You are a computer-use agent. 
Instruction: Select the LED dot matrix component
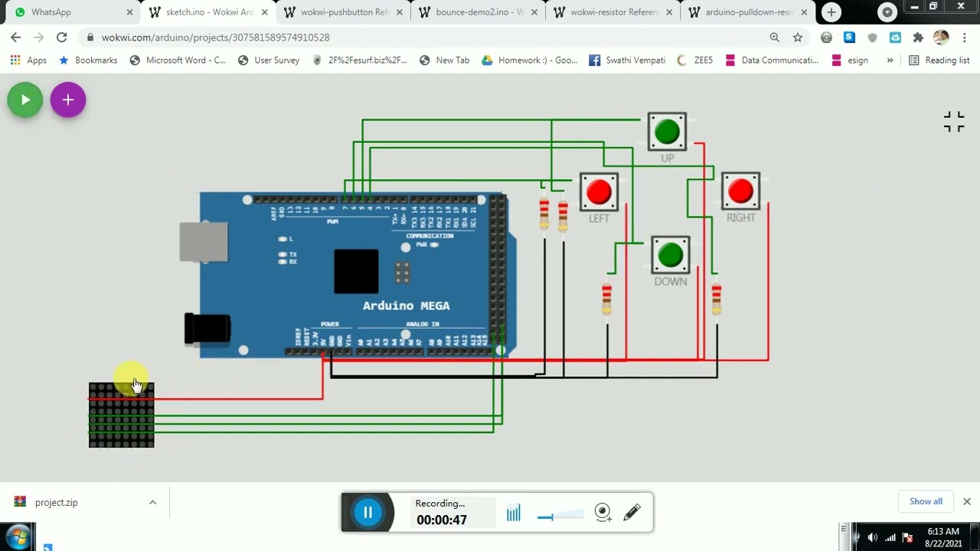pyautogui.click(x=121, y=415)
